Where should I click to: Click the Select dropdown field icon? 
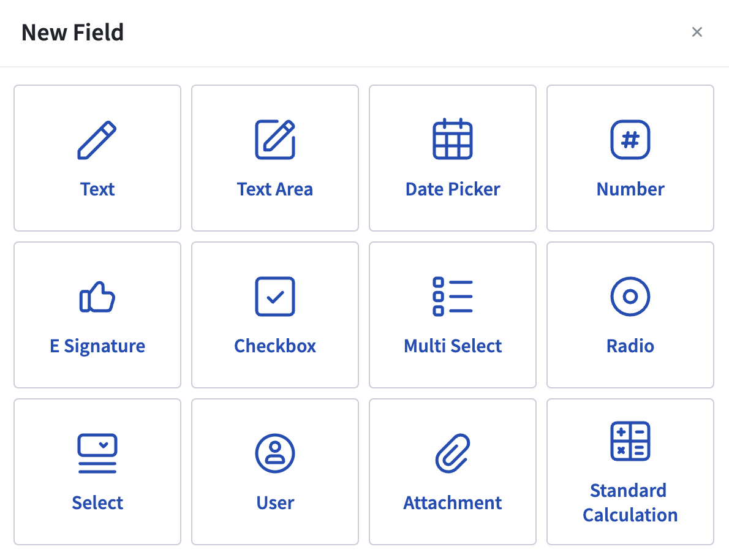click(x=97, y=453)
